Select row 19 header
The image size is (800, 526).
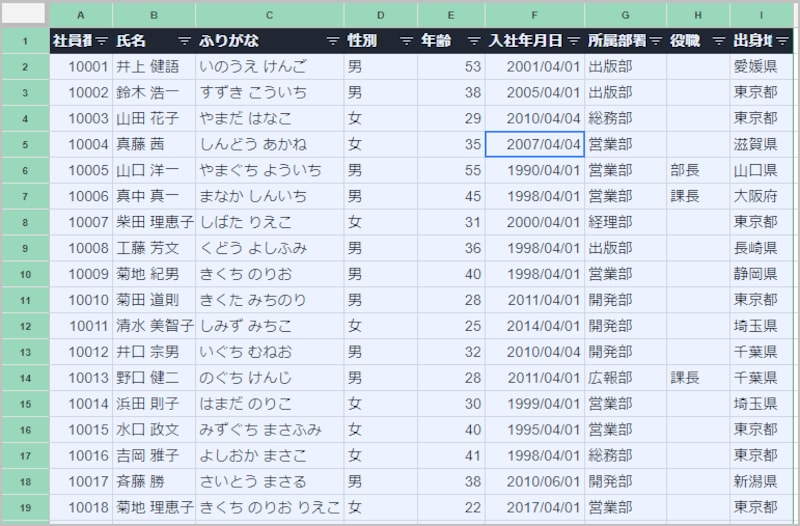point(26,508)
